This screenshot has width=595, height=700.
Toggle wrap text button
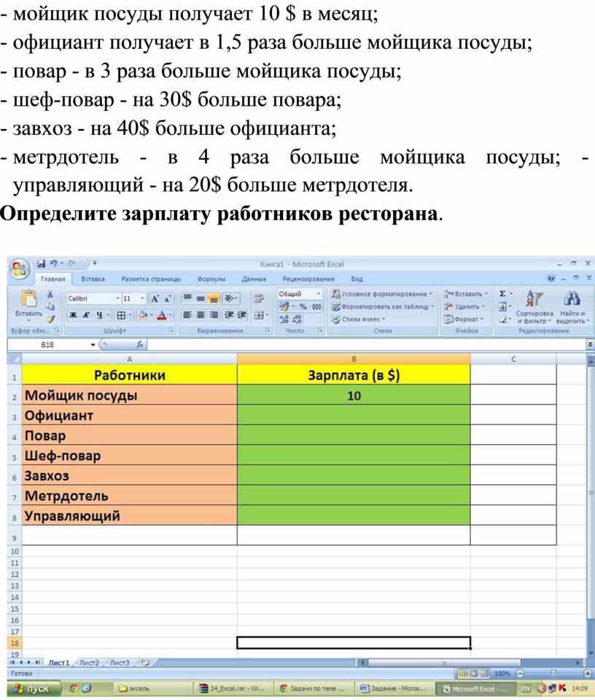coord(258,298)
